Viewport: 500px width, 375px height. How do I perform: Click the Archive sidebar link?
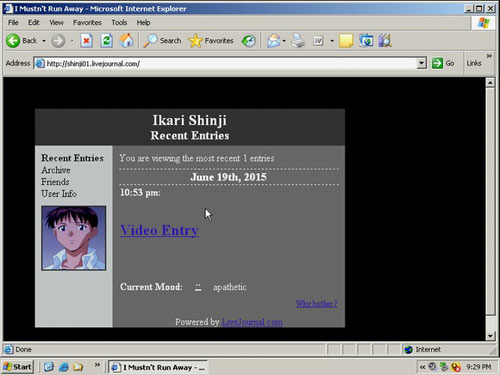56,170
